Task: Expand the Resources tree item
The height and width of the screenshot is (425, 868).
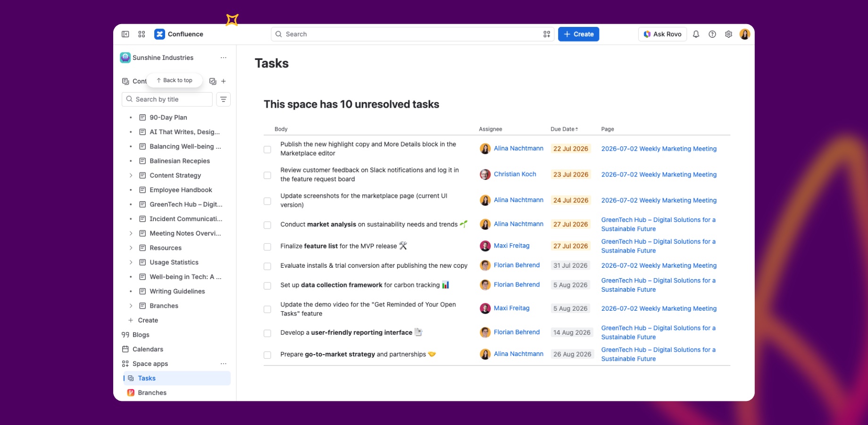Action: [131, 248]
